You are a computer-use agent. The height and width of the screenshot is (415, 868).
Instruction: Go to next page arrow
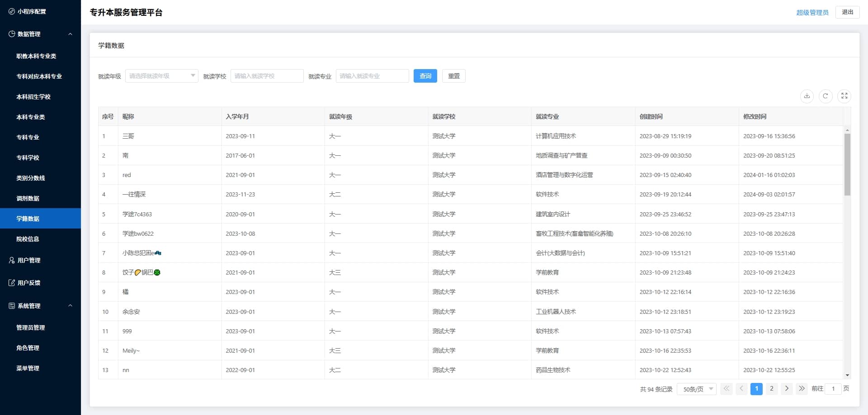coord(787,389)
